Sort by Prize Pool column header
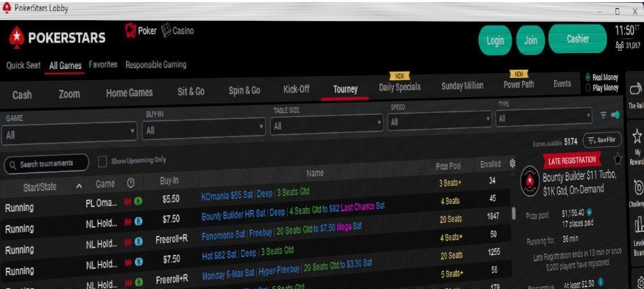This screenshot has height=289, width=644. tap(448, 166)
